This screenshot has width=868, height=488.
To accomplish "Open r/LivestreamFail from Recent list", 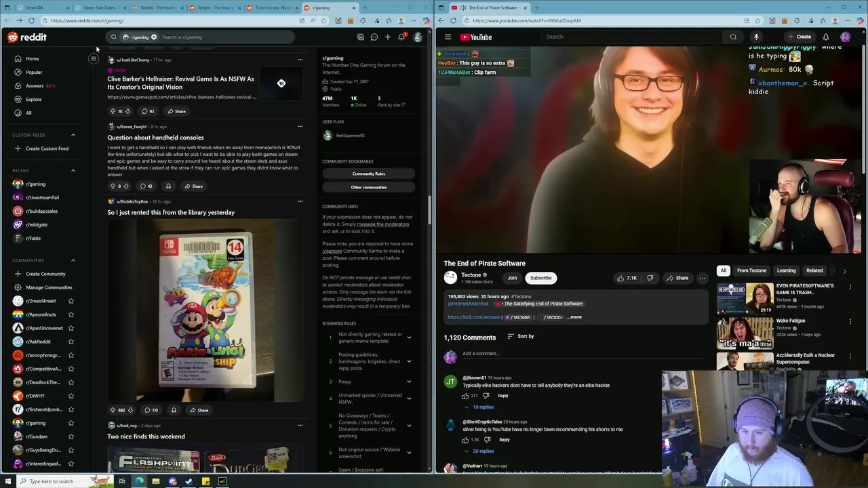I will [x=42, y=198].
